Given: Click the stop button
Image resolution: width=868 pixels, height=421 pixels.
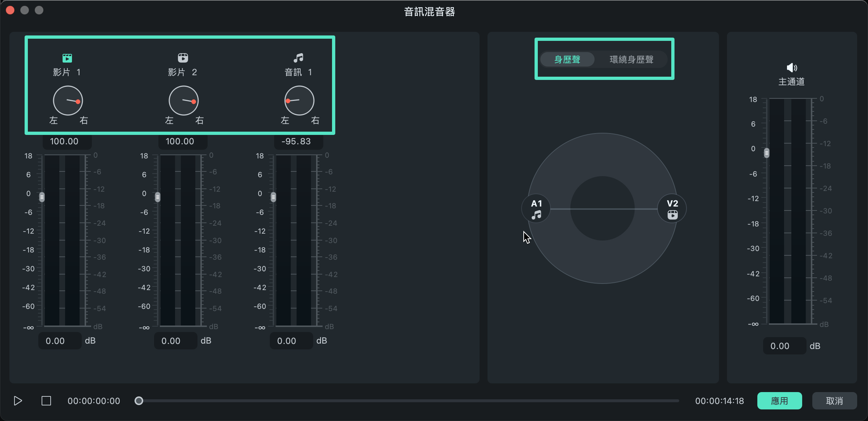Looking at the screenshot, I should click(x=46, y=401).
